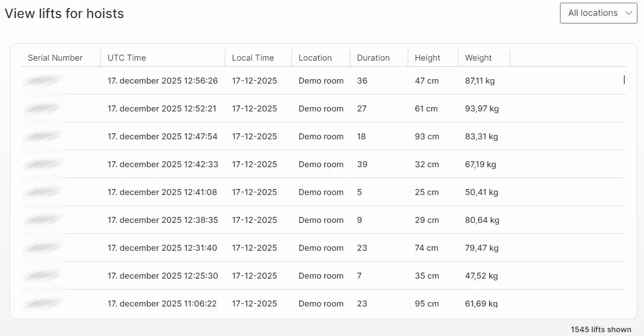Select the lift row at 12:52:21
The image size is (644, 336).
click(x=162, y=109)
